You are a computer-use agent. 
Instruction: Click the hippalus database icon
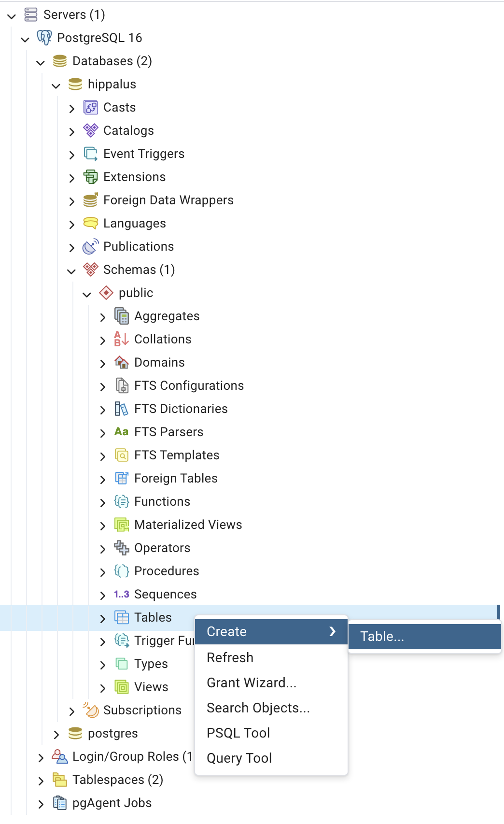click(75, 84)
